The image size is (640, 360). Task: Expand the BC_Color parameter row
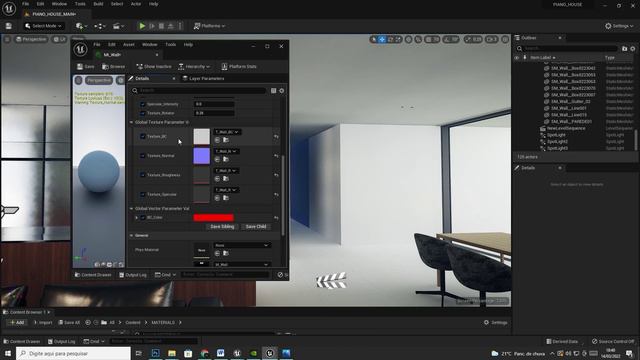click(136, 218)
